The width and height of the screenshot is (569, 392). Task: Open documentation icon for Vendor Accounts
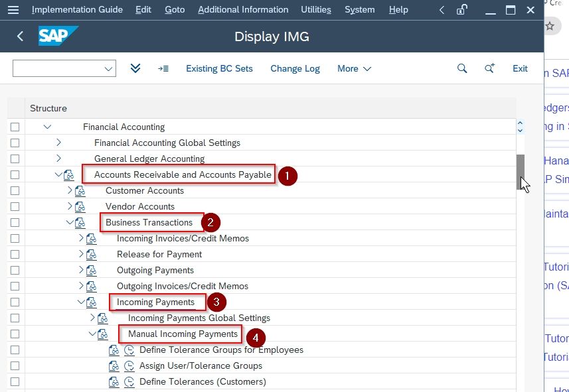[x=80, y=207]
